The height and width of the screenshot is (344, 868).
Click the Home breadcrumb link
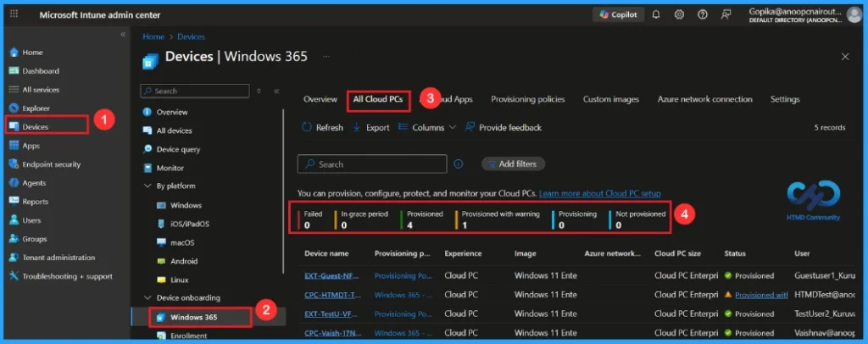click(x=153, y=36)
